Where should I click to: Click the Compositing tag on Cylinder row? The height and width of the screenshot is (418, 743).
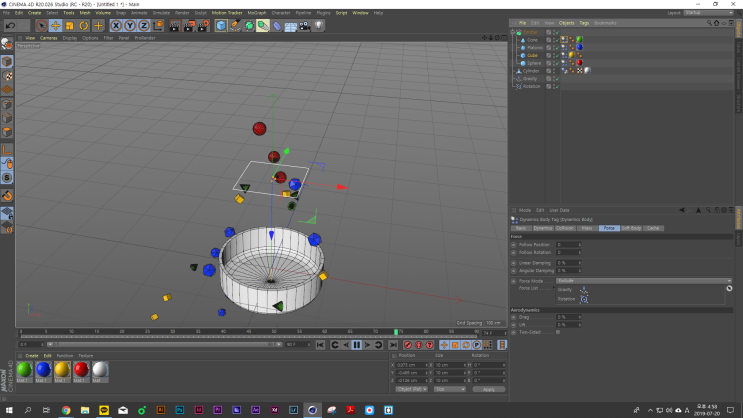click(580, 71)
